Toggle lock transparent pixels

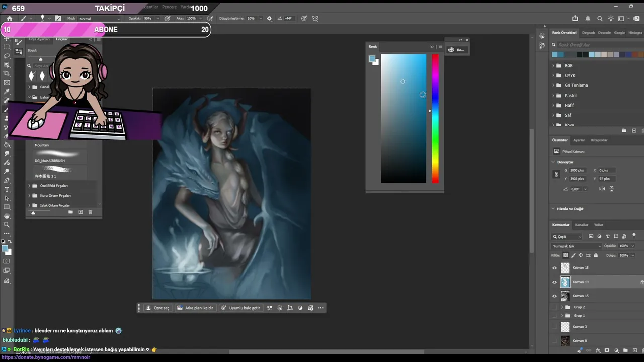pyautogui.click(x=566, y=255)
